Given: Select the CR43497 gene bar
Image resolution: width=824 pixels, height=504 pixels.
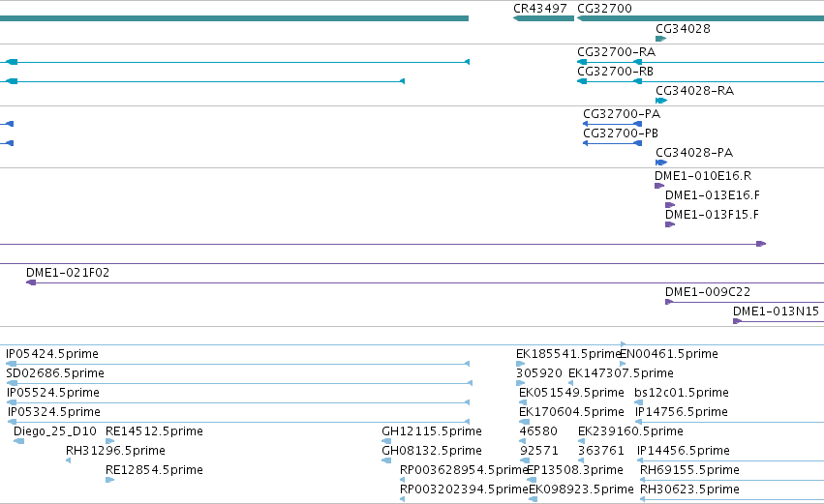Looking at the screenshot, I should tap(543, 18).
